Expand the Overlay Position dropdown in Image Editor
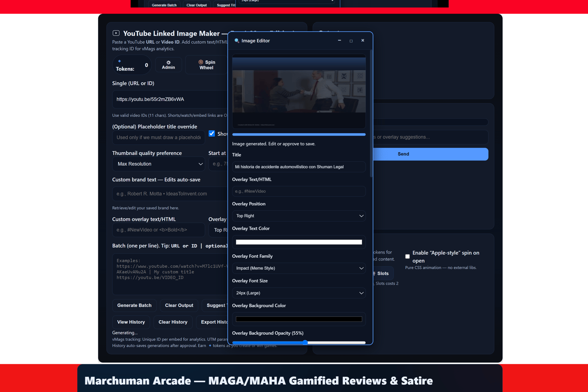 (x=299, y=216)
